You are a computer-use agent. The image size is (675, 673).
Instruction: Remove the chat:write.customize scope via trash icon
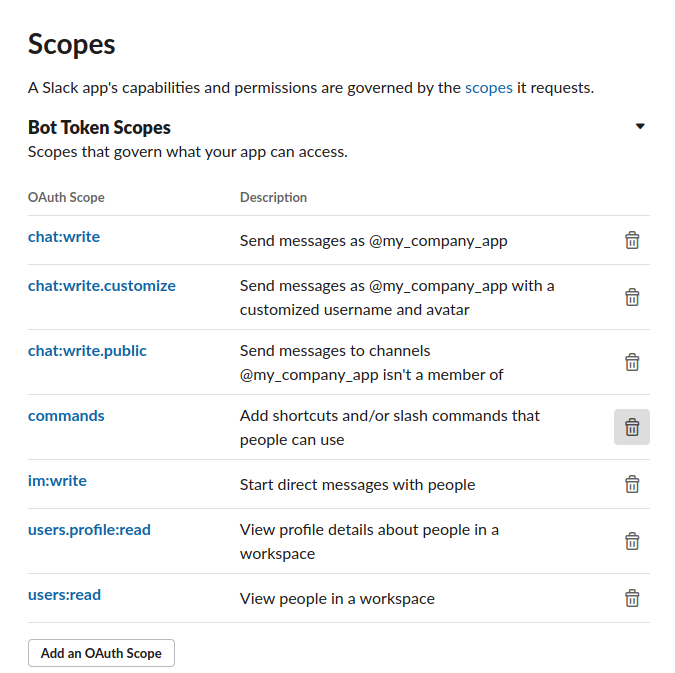(x=632, y=297)
